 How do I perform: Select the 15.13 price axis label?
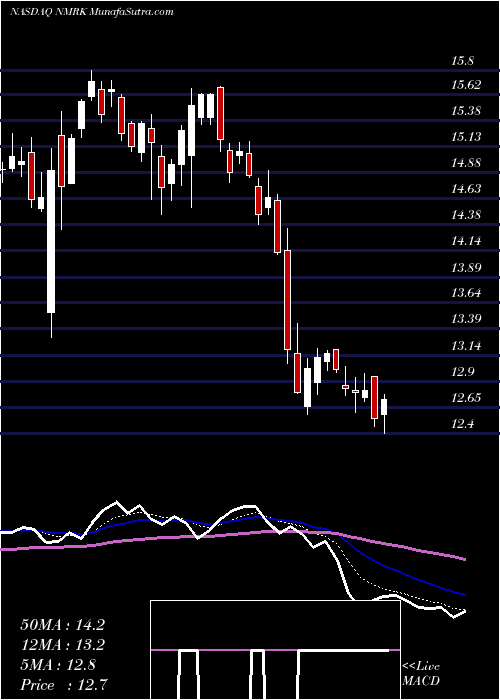pos(466,136)
